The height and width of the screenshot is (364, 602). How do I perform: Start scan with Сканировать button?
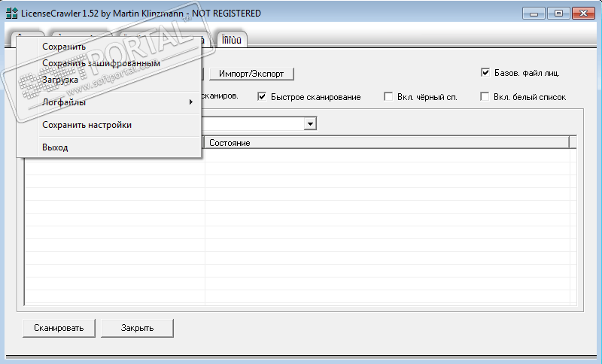pyautogui.click(x=59, y=328)
